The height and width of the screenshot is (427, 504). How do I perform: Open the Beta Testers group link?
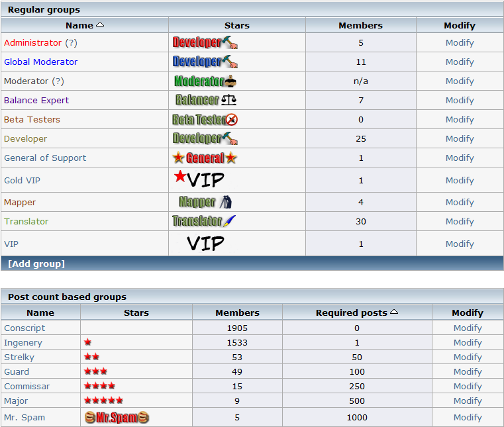32,120
